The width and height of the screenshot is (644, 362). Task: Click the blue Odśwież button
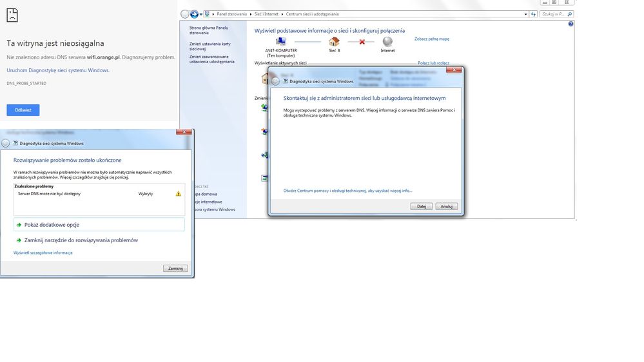23,110
